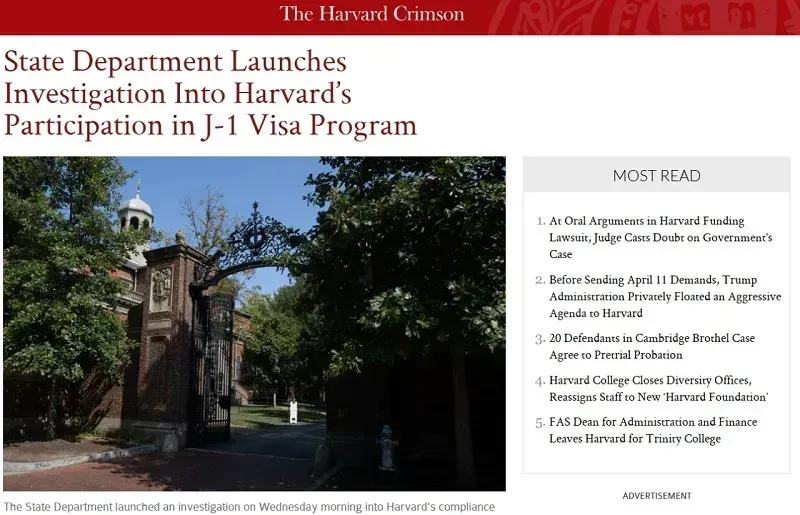
Task: Open 'Harvard College Closes Diversity Offices' article
Action: click(658, 388)
